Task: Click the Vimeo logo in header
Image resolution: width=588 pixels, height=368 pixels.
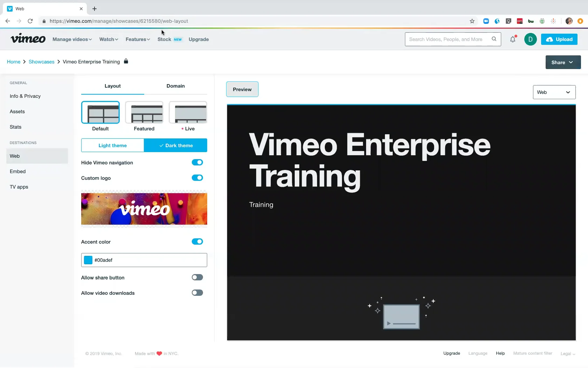Action: (x=28, y=39)
